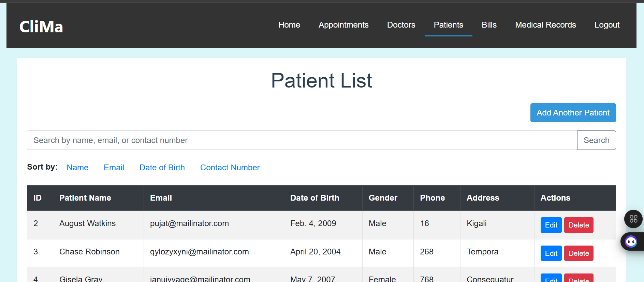Viewport: 644px width, 282px height.
Task: Sort patients by Email
Action: click(x=114, y=168)
